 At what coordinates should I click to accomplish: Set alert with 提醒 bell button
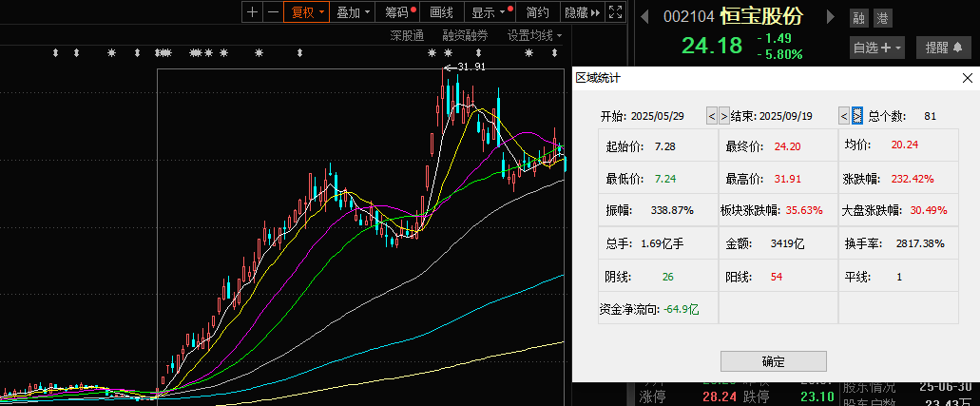[944, 47]
